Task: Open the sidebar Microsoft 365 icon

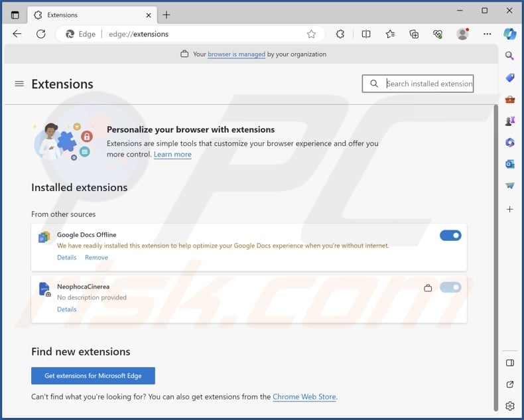Action: click(509, 143)
